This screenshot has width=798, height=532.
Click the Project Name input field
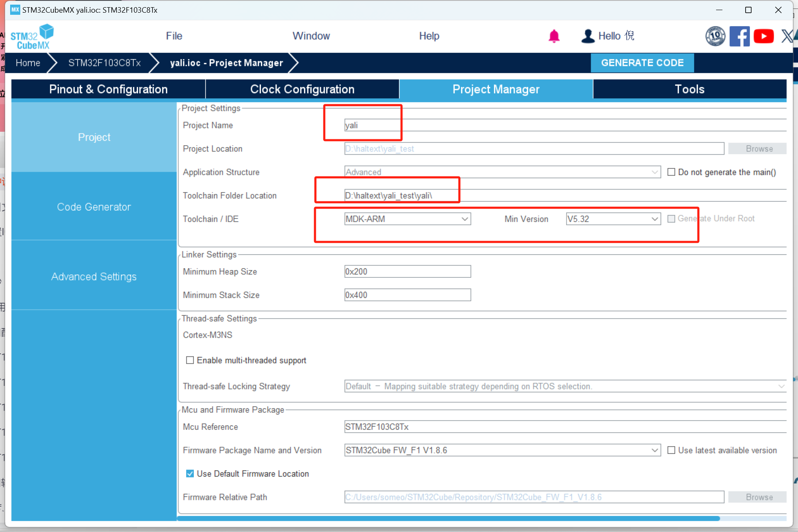point(565,125)
